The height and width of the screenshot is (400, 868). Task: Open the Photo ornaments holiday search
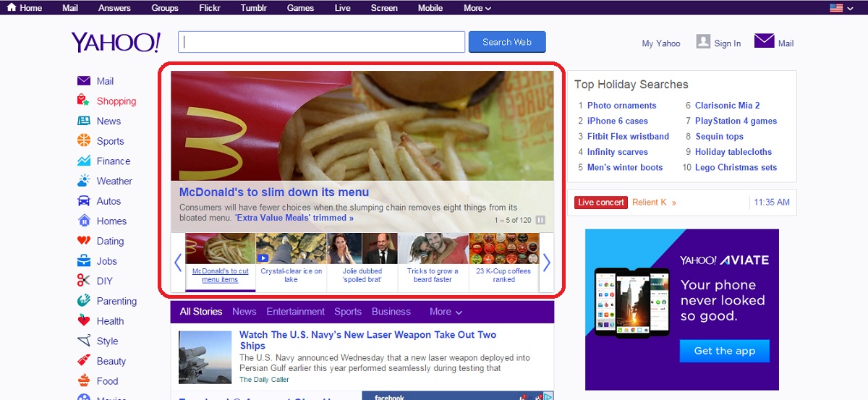(x=622, y=106)
